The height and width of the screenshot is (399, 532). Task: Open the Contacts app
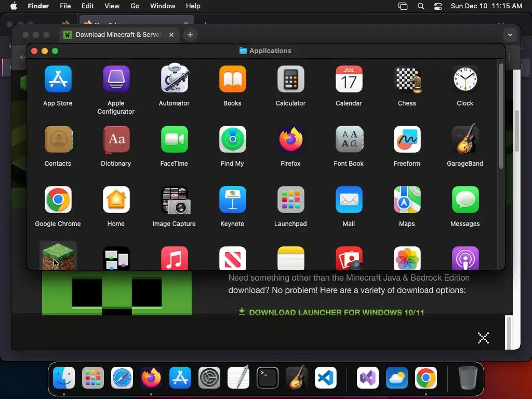point(58,139)
